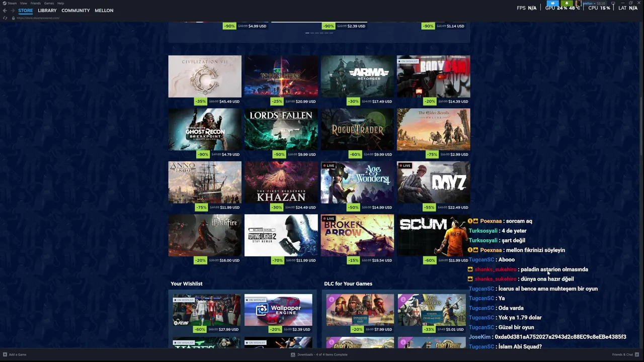Open Mellon account dropdown with wallet balance
Viewport: 644px width, 362px height.
tap(594, 3)
